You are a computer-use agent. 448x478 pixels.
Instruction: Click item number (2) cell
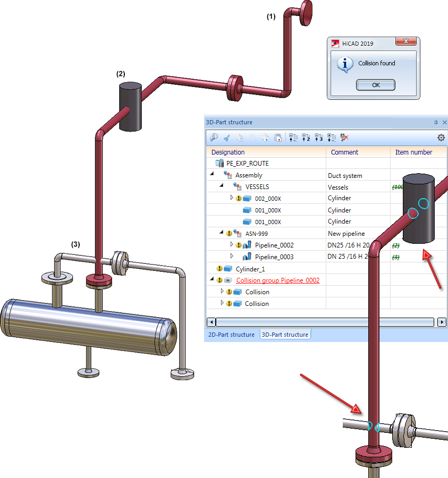(396, 245)
